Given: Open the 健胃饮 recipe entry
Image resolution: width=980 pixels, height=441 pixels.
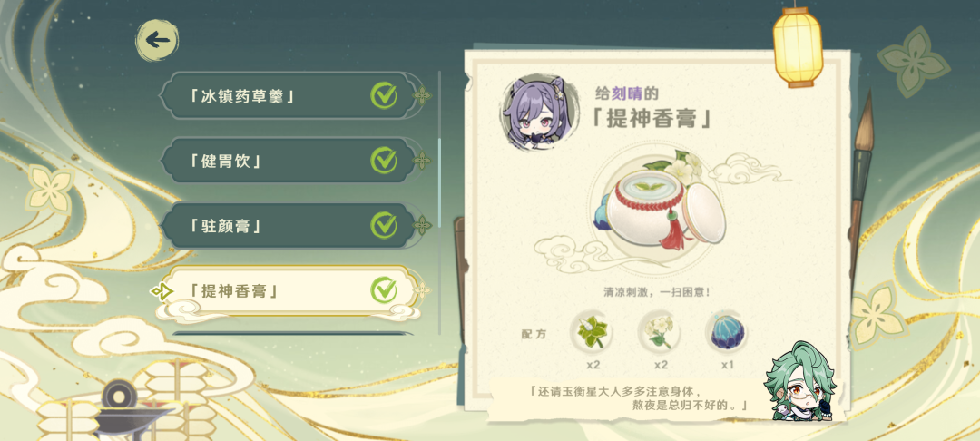Looking at the screenshot, I should pyautogui.click(x=289, y=161).
